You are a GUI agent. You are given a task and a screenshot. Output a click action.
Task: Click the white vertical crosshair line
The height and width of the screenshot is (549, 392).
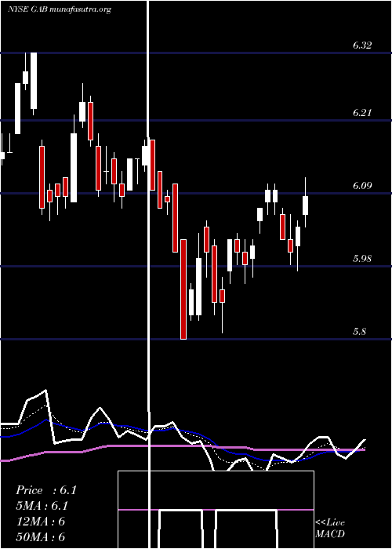coord(149,274)
